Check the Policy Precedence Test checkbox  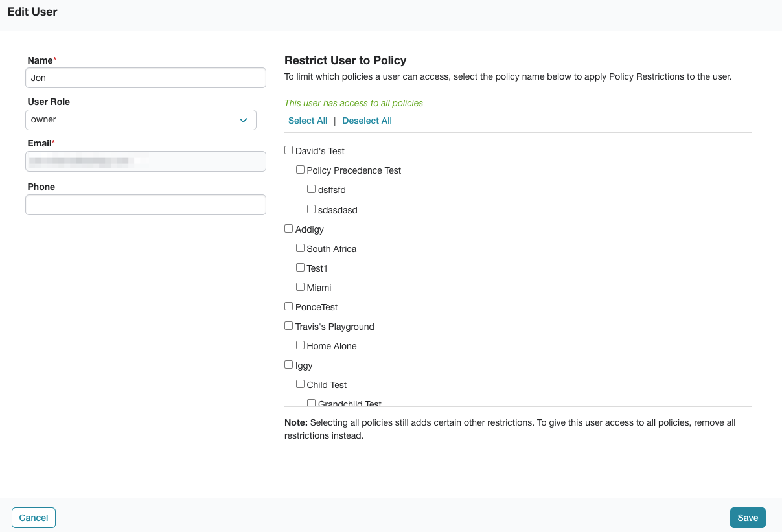click(300, 169)
